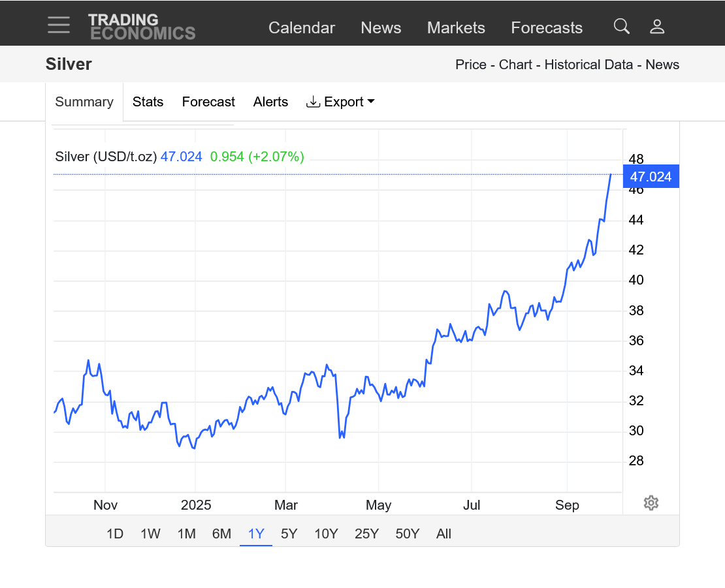Select the Summary tab
725x588 pixels.
tap(84, 102)
